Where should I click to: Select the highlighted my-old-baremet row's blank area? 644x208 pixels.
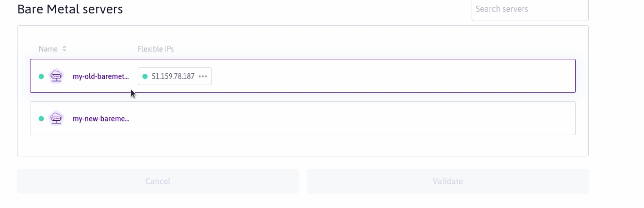pos(392,76)
